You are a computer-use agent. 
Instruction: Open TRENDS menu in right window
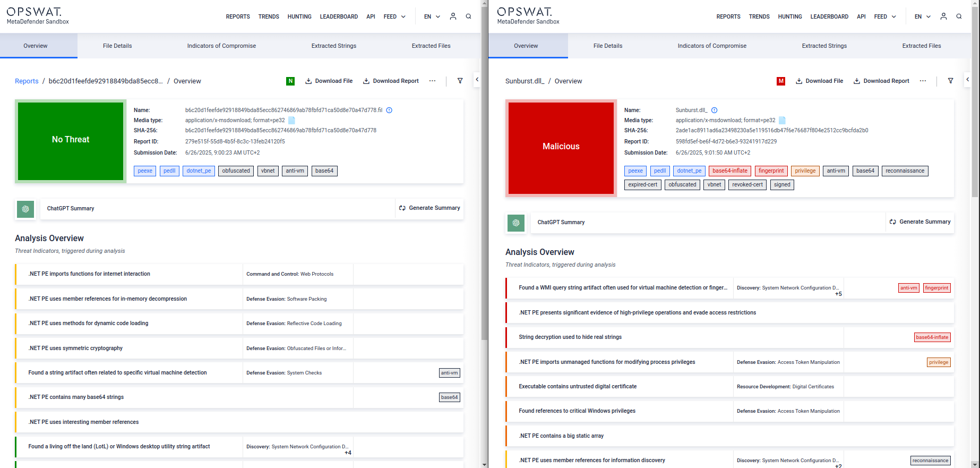pyautogui.click(x=759, y=16)
